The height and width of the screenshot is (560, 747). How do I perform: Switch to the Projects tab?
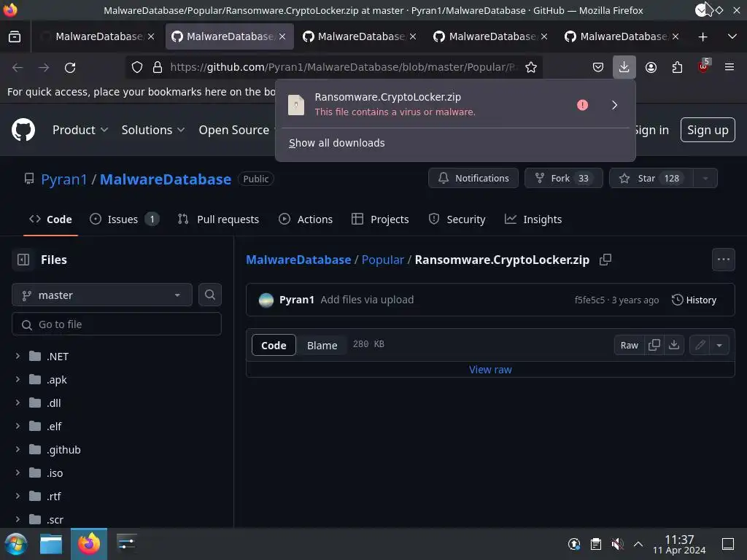click(x=380, y=219)
